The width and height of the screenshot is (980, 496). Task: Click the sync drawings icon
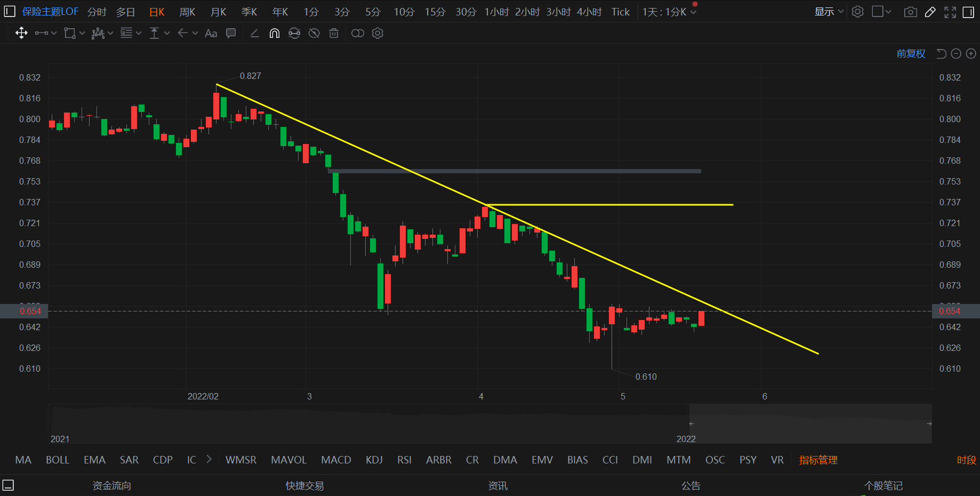point(294,33)
